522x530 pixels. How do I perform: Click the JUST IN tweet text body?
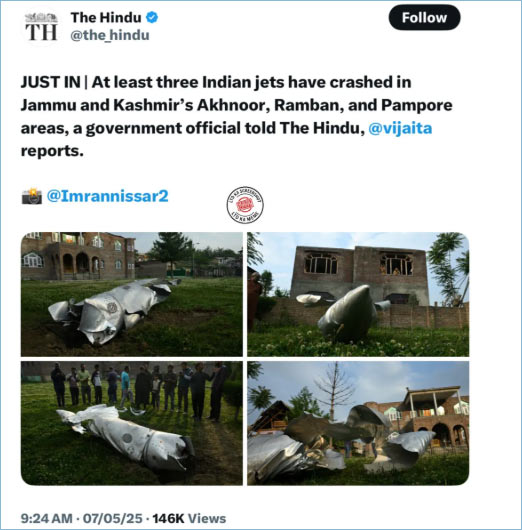point(237,117)
